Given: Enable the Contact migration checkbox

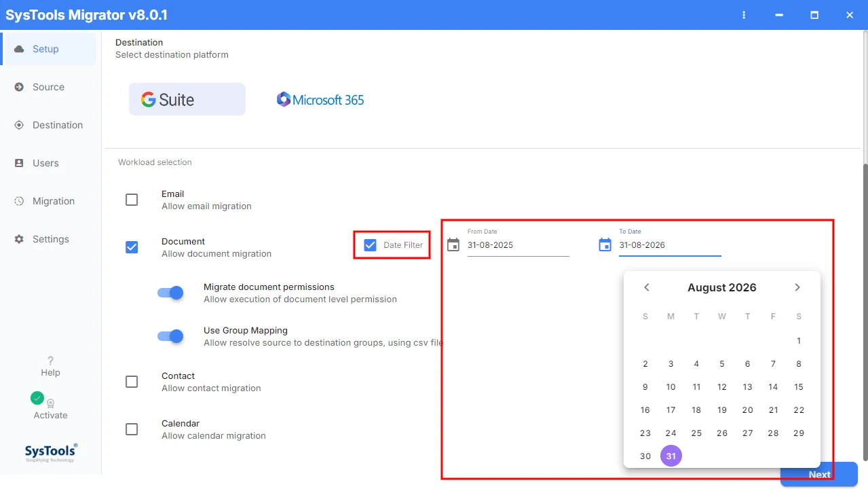Looking at the screenshot, I should point(132,382).
